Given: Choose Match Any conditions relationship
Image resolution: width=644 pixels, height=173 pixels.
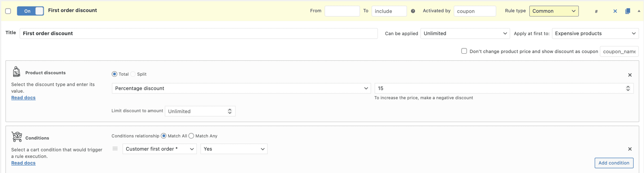Looking at the screenshot, I should click(191, 136).
